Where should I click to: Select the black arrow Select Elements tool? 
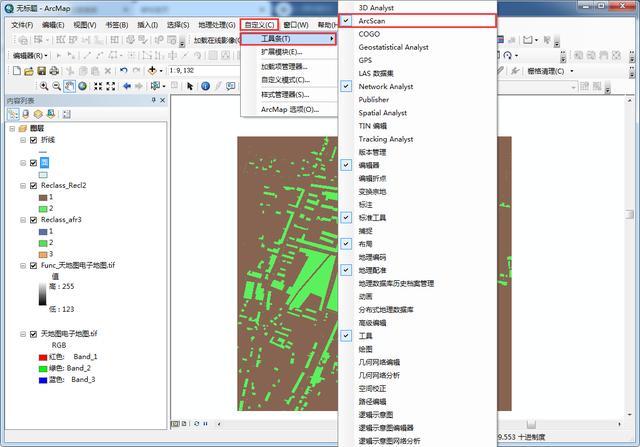click(189, 86)
